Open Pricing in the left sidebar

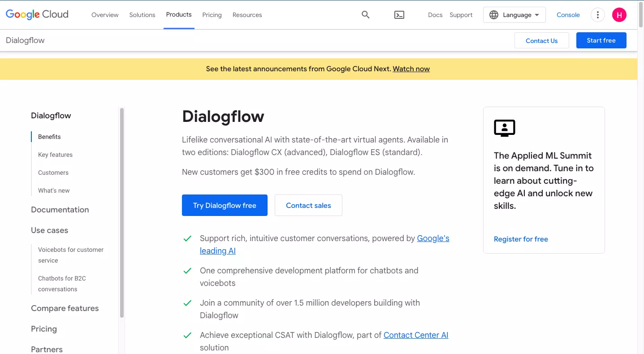pos(44,329)
